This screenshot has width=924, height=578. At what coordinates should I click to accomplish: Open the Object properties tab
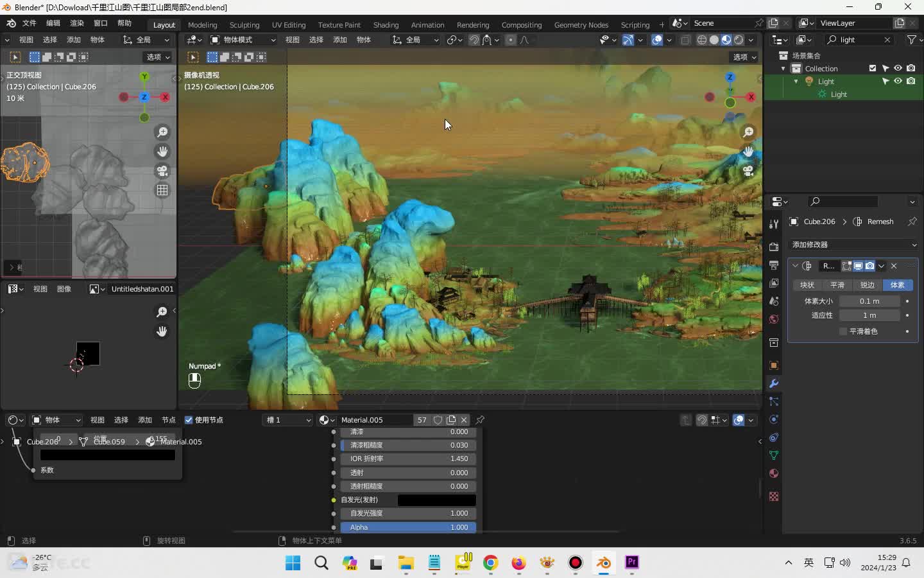tap(774, 365)
